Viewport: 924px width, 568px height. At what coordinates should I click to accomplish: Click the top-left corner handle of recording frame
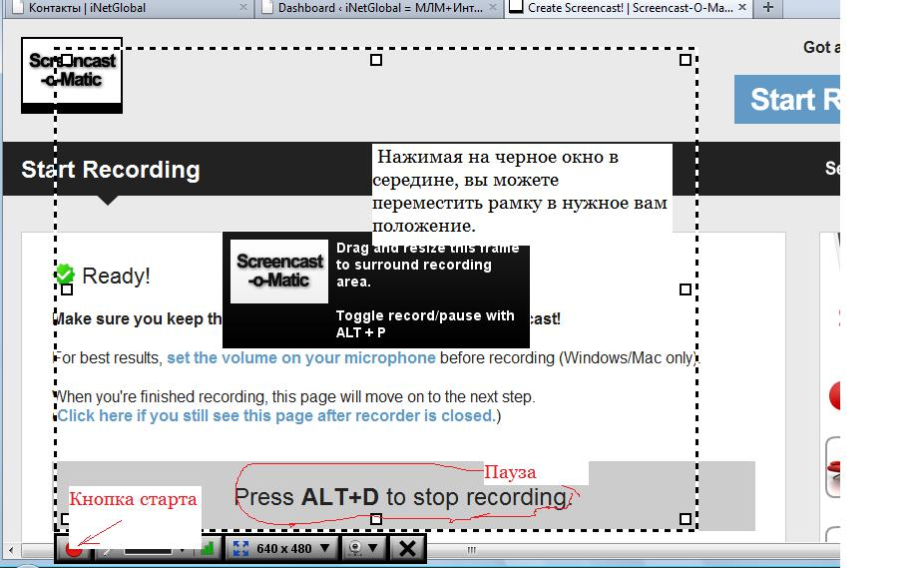click(67, 60)
